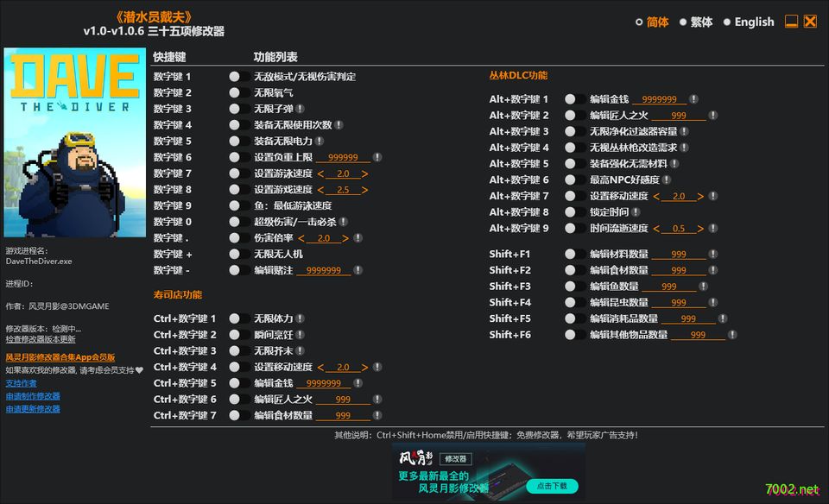The image size is (829, 504).
Task: Increase 设置游戏速度 with right arrow
Action: (x=364, y=190)
